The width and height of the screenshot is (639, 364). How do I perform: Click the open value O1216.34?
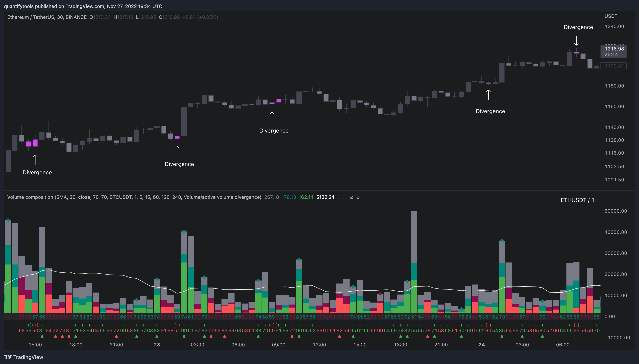point(100,17)
